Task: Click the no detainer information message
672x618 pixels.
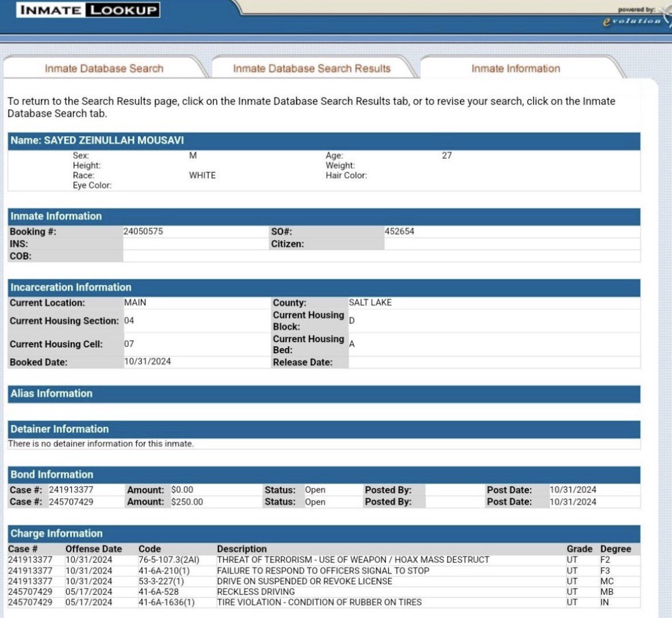Action: coord(101,444)
